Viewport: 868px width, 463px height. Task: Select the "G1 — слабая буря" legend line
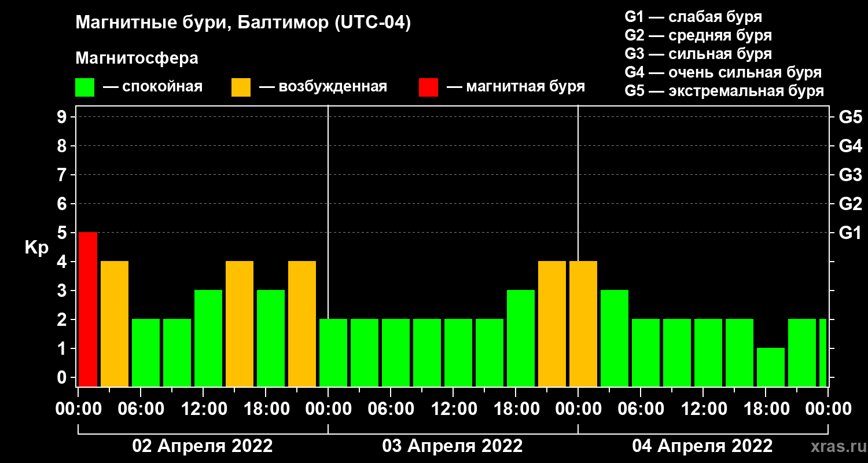point(693,16)
